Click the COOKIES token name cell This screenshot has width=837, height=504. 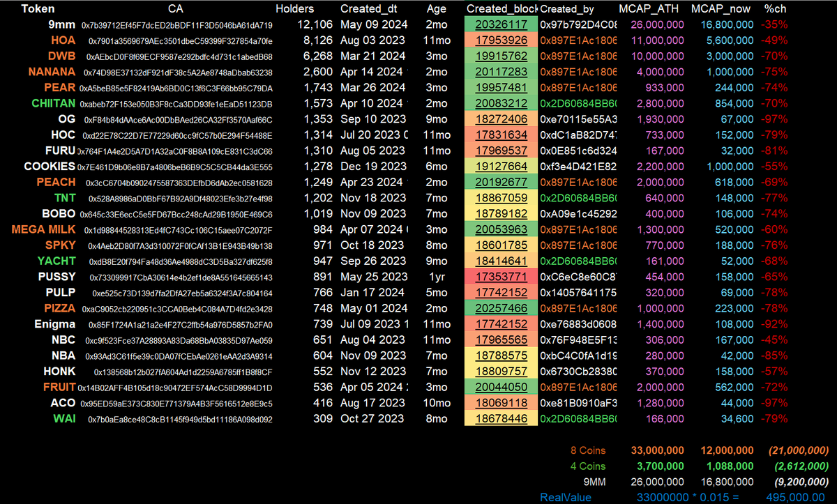tap(50, 166)
